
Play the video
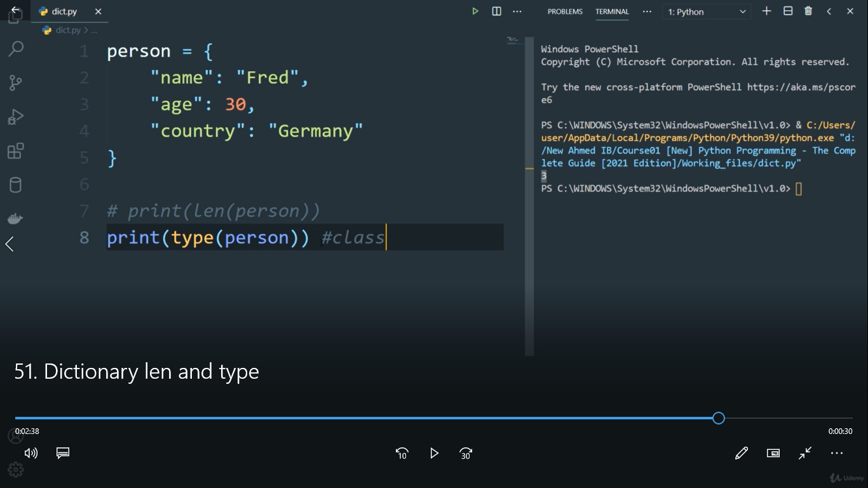tap(434, 453)
